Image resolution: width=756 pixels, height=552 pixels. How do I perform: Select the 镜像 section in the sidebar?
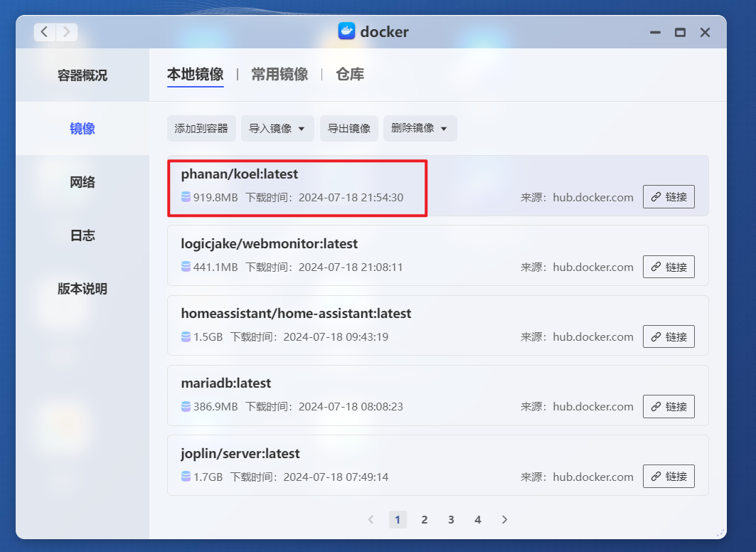[82, 128]
